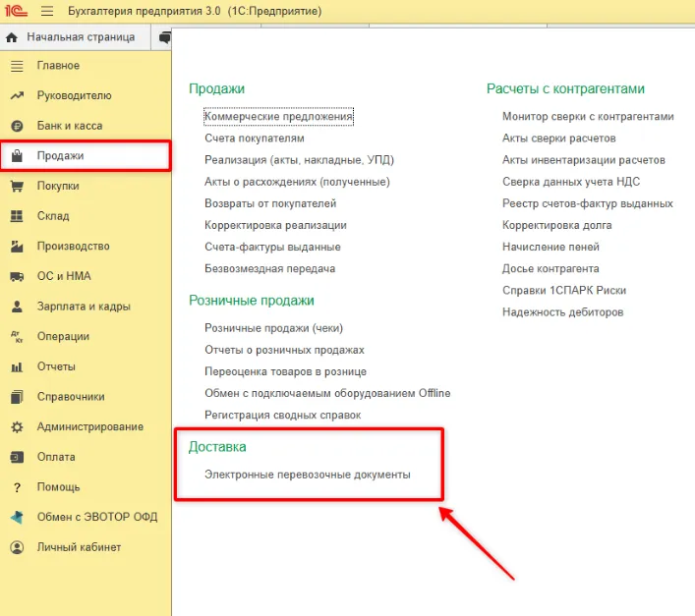Go to Операции section label
This screenshot has width=695, height=616.
[x=63, y=337]
